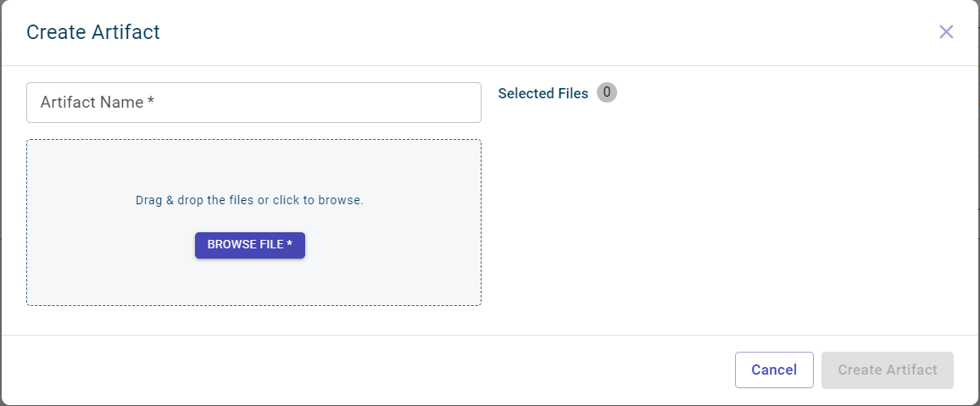Click the Create Artifact dialog title
Viewport: 980px width, 406px height.
click(93, 32)
